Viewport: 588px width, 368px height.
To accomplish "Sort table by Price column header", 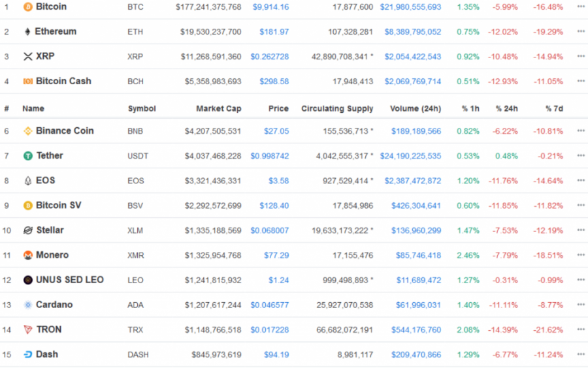I will pos(278,108).
